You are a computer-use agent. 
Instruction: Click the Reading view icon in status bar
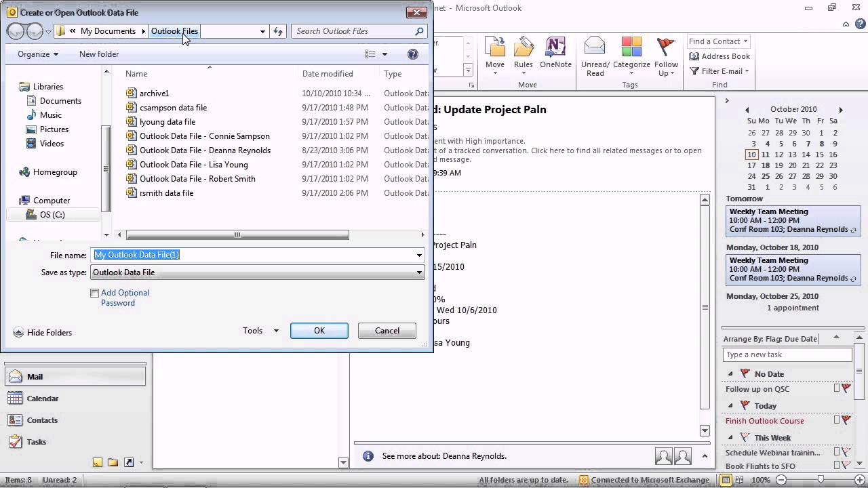(740, 480)
